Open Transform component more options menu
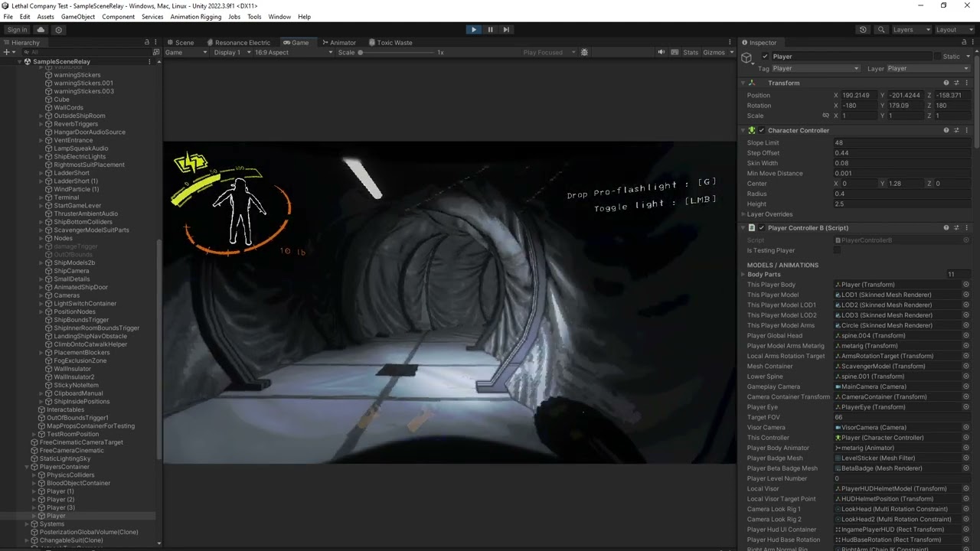Viewport: 980px width, 551px height. (x=966, y=83)
